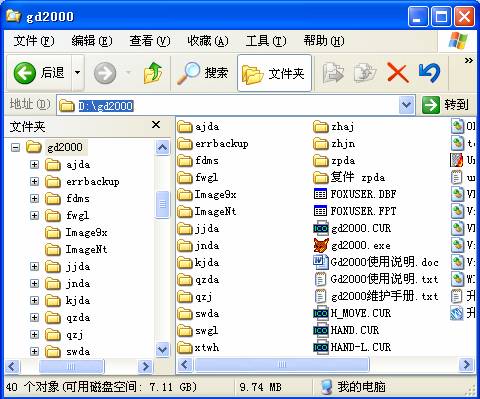Go back with the 后退 button
The image size is (480, 399).
[x=39, y=73]
